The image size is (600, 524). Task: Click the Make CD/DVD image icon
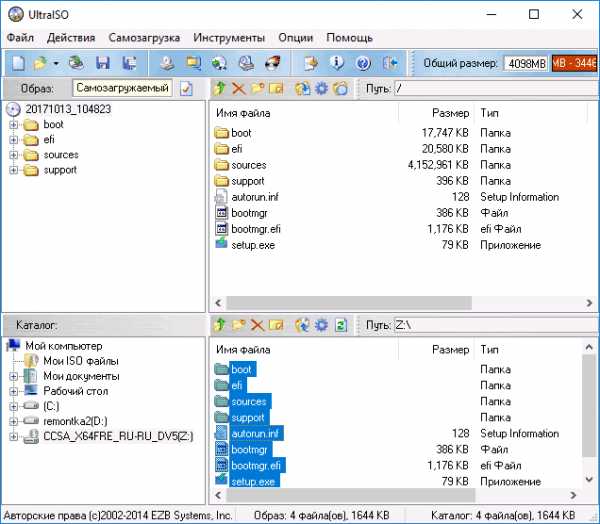click(x=167, y=63)
